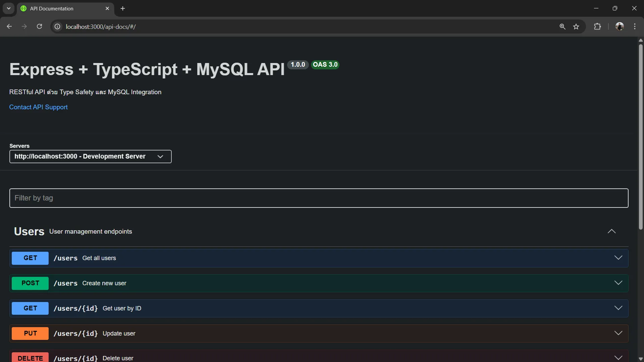Switch to the API Documentation tab

click(60, 8)
